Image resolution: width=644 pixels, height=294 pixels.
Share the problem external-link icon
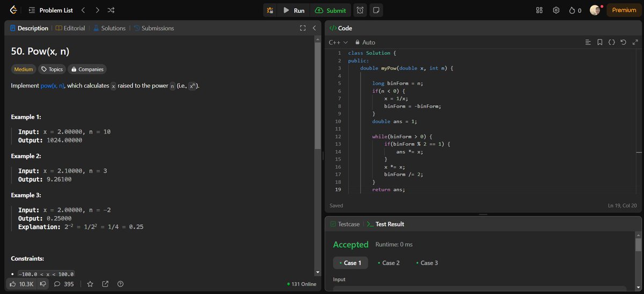click(105, 284)
